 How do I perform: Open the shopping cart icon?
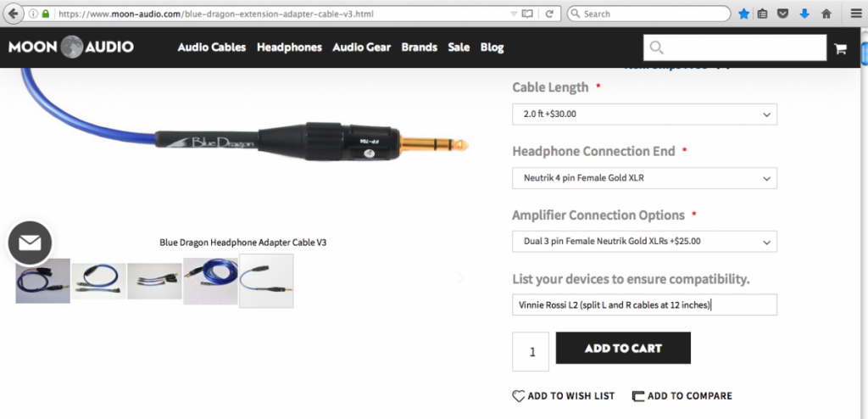(840, 49)
